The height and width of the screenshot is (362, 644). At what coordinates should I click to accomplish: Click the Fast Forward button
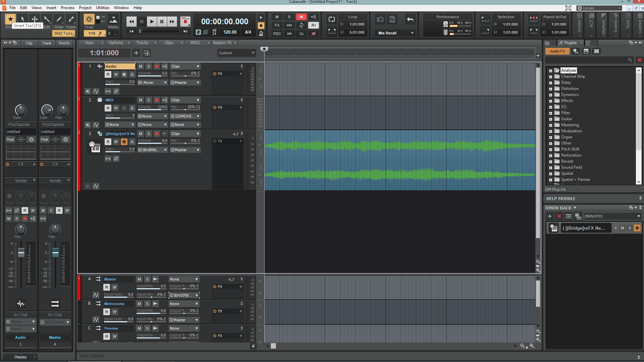(x=172, y=22)
